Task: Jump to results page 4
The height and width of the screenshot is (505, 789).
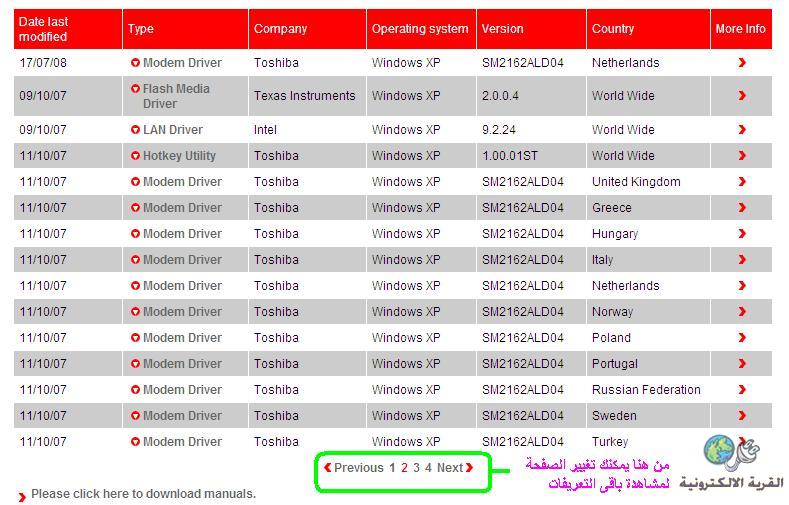Action: point(428,468)
